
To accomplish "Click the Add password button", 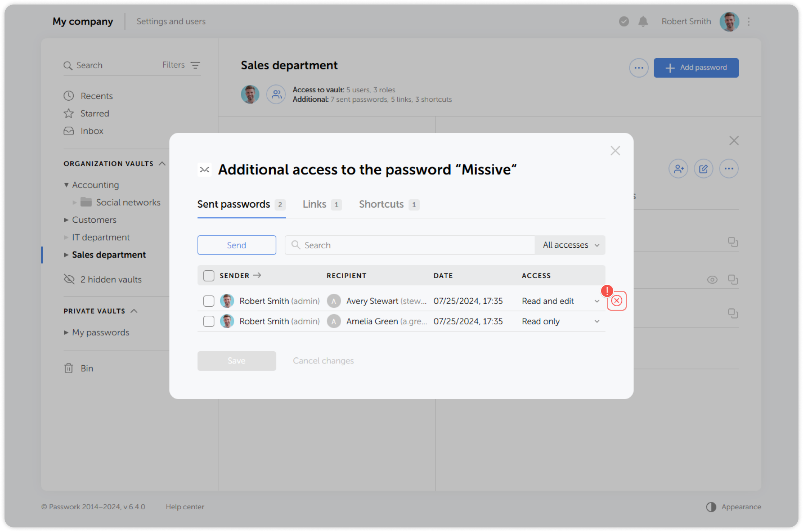I will pyautogui.click(x=696, y=68).
